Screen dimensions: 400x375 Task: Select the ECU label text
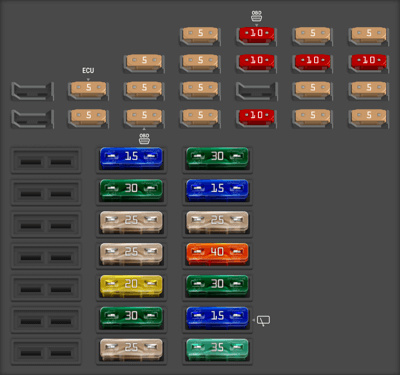[88, 71]
